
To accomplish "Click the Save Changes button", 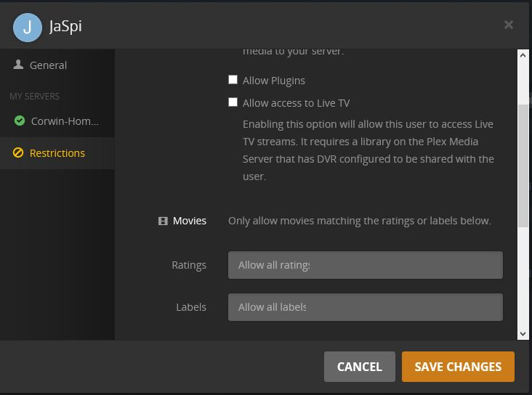I will (x=458, y=367).
